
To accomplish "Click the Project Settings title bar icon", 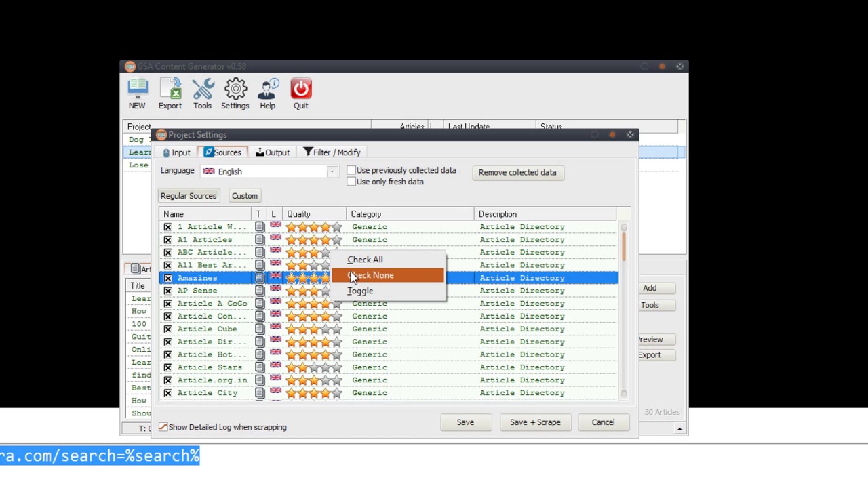I will point(161,135).
